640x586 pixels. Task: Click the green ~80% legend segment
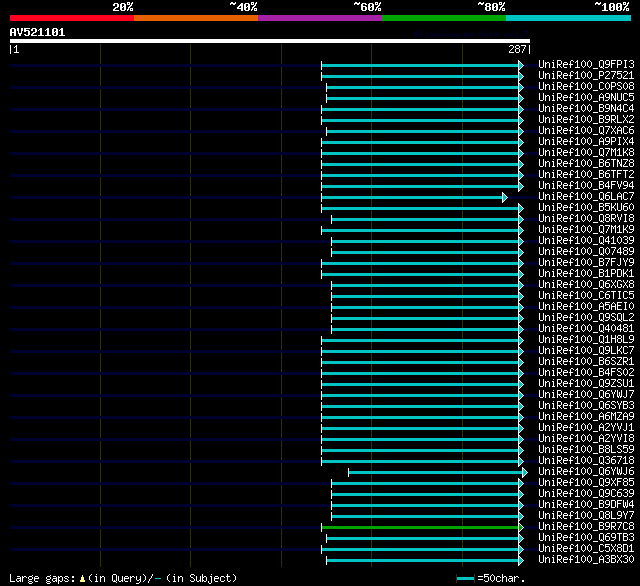pos(444,18)
